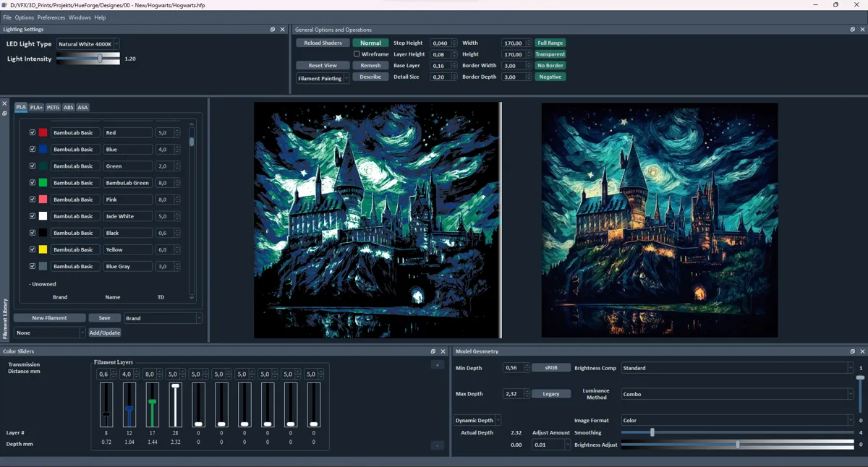Close the General Options and Operations panel
This screenshot has width=868, height=467.
(863, 30)
